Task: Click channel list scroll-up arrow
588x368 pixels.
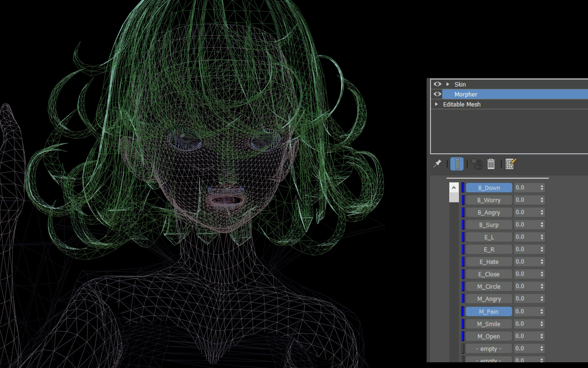Action: coord(454,187)
